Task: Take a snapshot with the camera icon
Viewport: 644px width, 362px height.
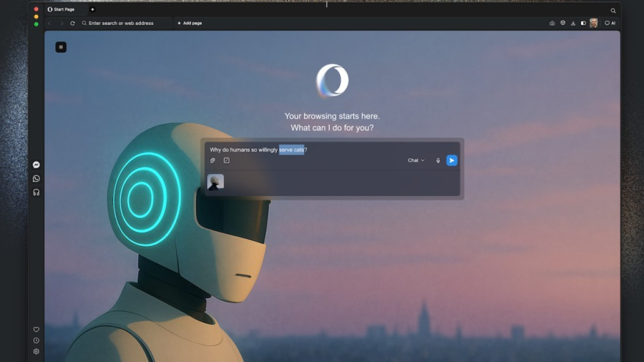Action: 552,23
